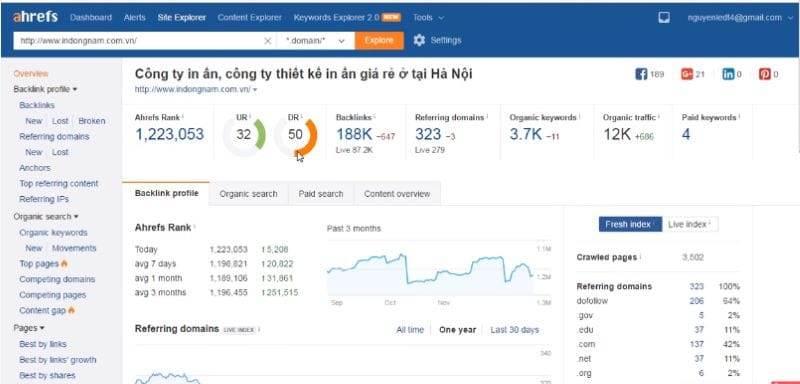The image size is (800, 384).
Task: Switch to Fresh index
Action: pyautogui.click(x=630, y=224)
